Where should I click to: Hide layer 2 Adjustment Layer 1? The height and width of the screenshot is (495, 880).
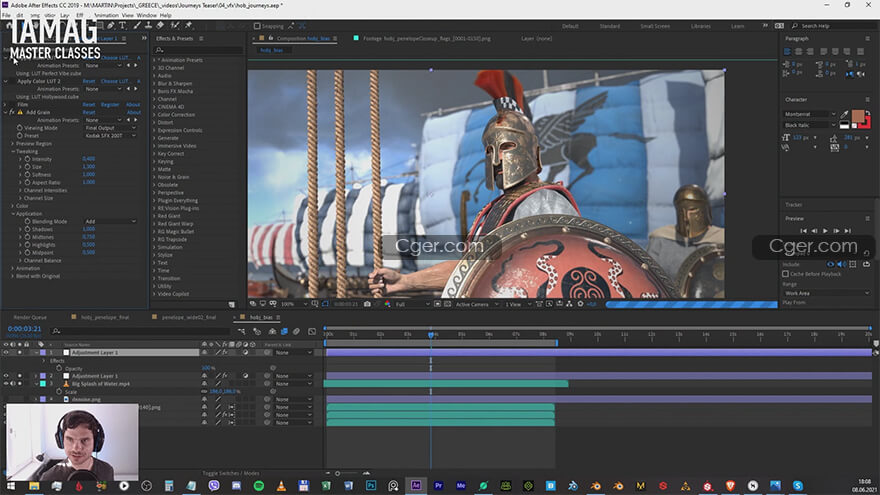(6, 376)
